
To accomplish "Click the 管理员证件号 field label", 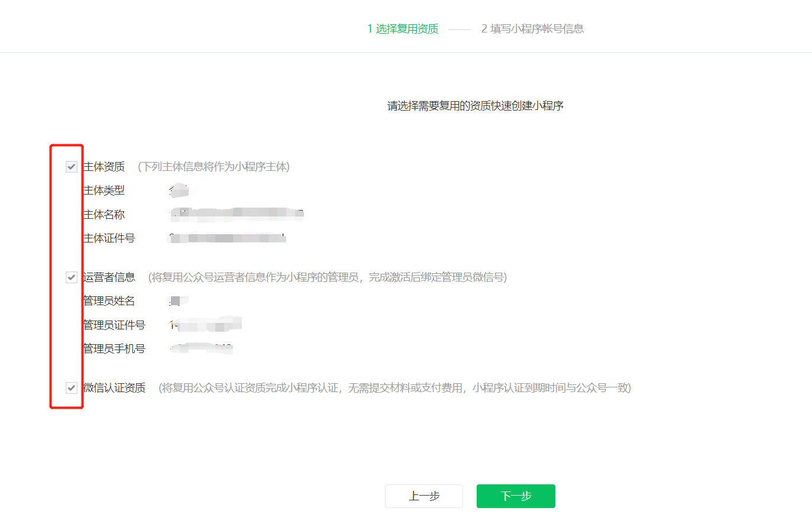I will click(x=114, y=325).
